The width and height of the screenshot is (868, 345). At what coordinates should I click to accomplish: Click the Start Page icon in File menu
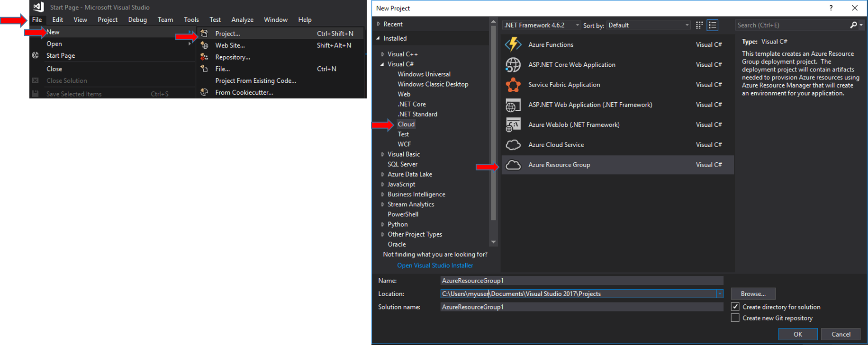pos(36,55)
